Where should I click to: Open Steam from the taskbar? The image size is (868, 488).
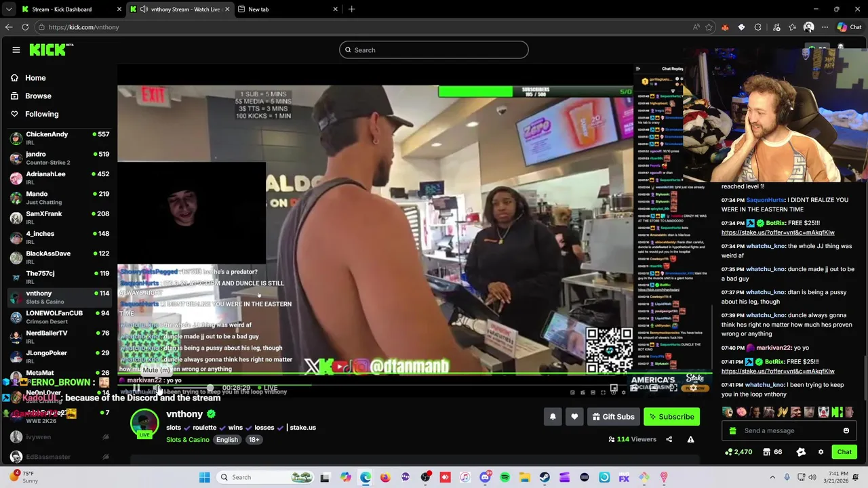pyautogui.click(x=545, y=477)
